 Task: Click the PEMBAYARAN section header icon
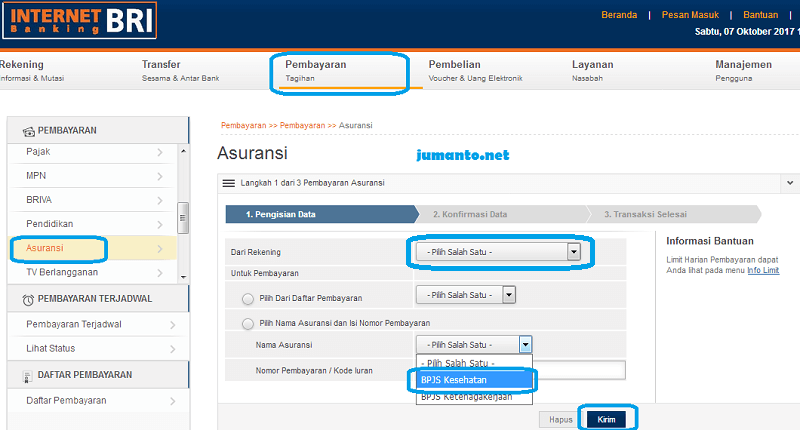(x=29, y=132)
